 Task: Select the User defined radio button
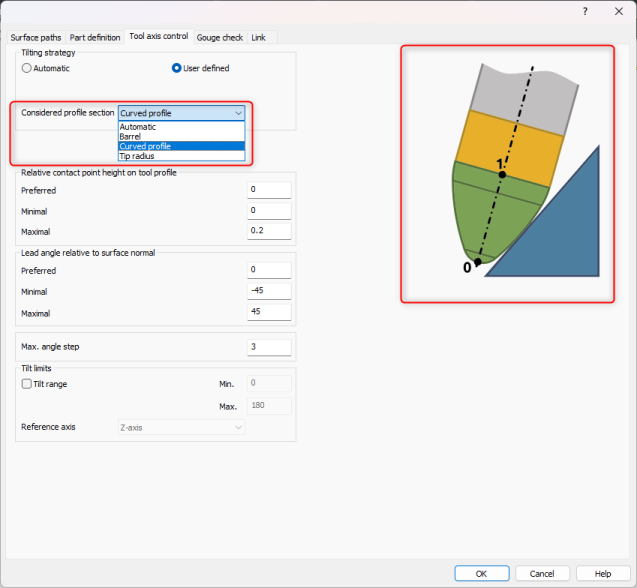point(177,68)
